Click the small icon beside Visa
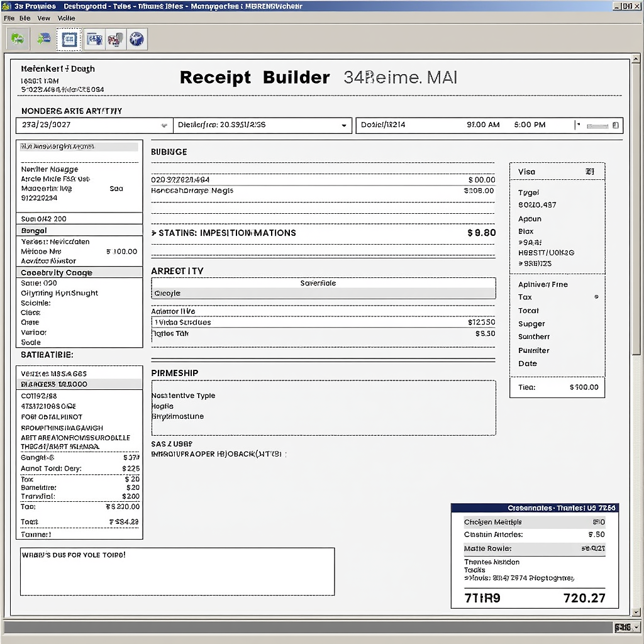Viewport: 644px width, 644px height. (590, 172)
